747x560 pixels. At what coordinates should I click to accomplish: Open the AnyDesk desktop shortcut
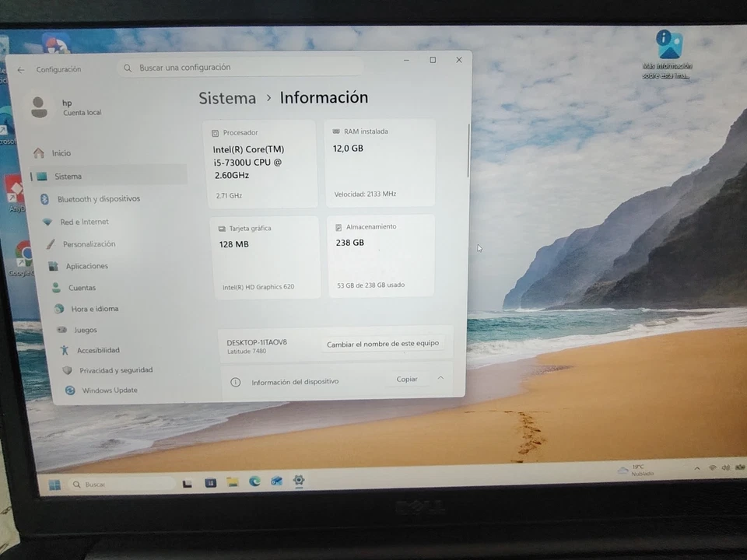pos(16,194)
